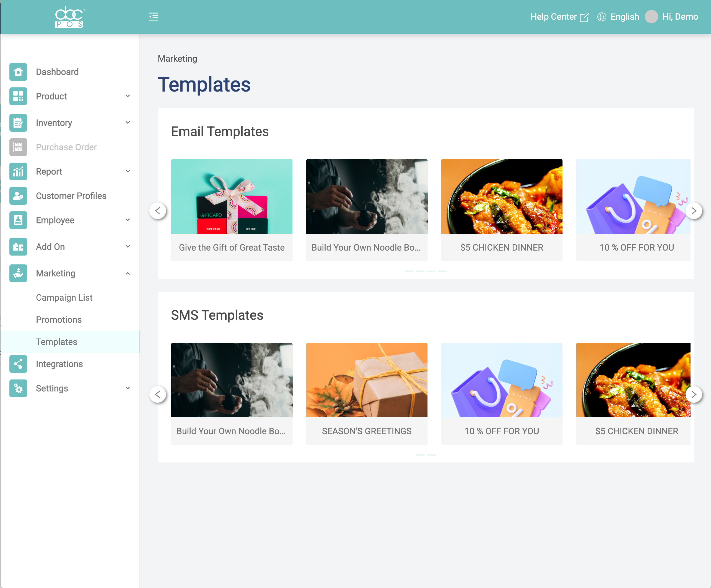This screenshot has height=588, width=711.
Task: Show previous SMS Templates with left arrow
Action: pyautogui.click(x=158, y=394)
